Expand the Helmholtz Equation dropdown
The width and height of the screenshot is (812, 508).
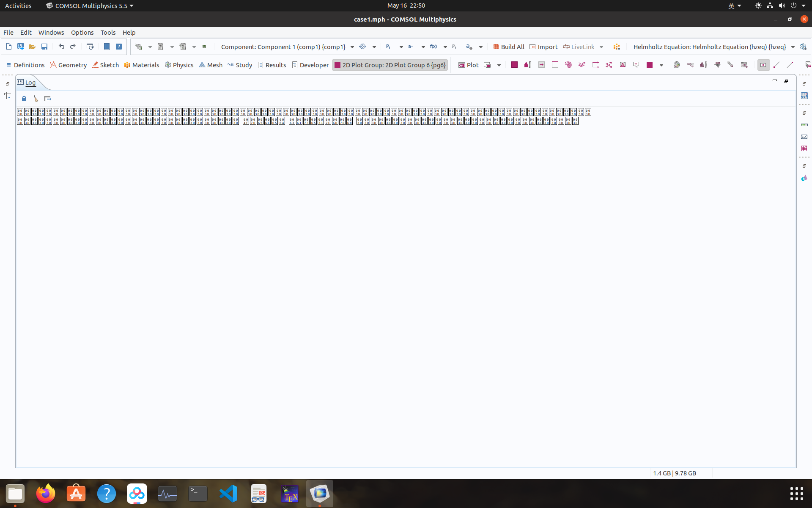pos(793,47)
